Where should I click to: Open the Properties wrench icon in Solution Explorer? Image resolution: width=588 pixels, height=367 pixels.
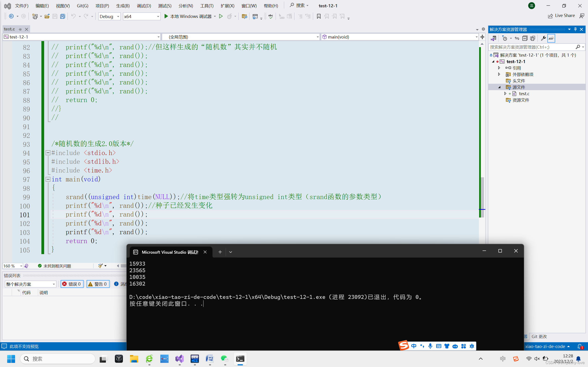pyautogui.click(x=543, y=38)
